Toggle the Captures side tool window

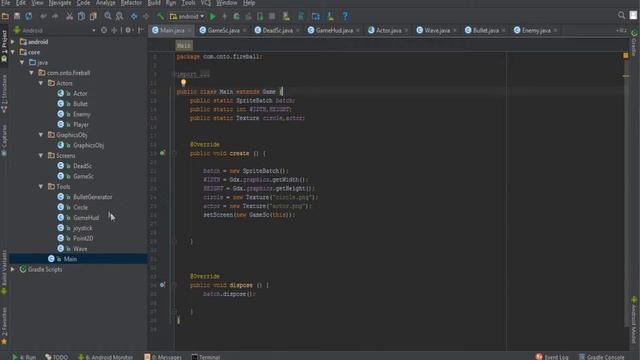4,140
